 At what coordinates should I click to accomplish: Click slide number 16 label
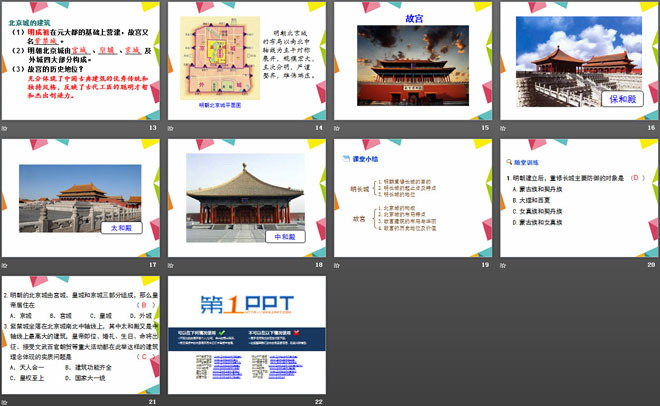[652, 127]
